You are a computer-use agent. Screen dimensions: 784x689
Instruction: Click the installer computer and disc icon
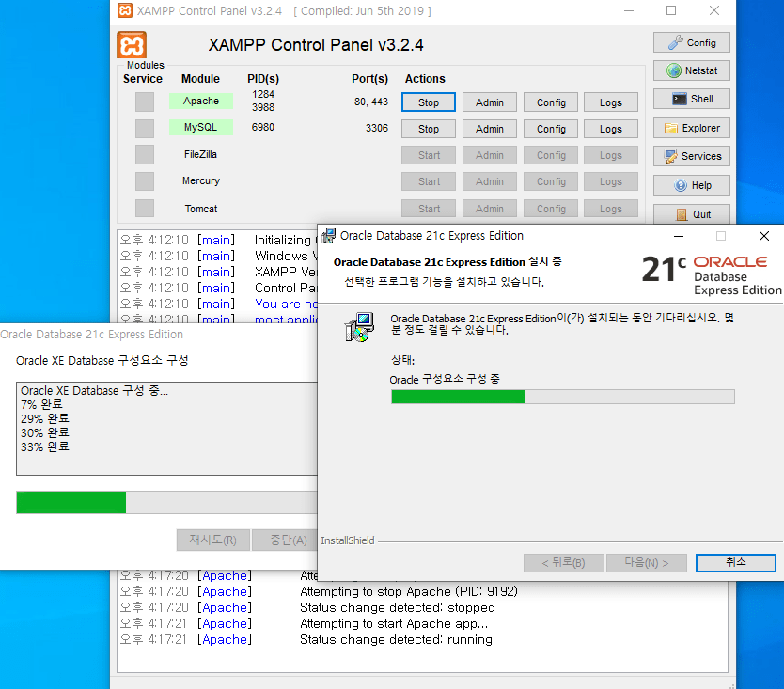coord(359,327)
